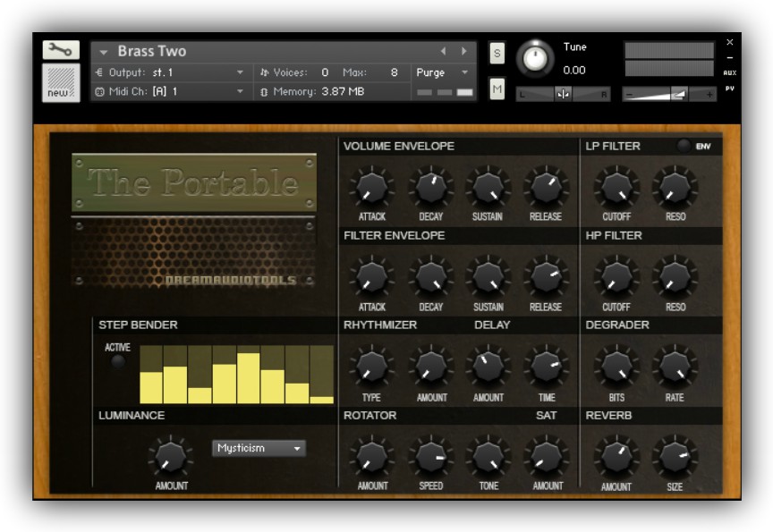Toggle the Step Bender ACTIVE switch

pos(118,362)
